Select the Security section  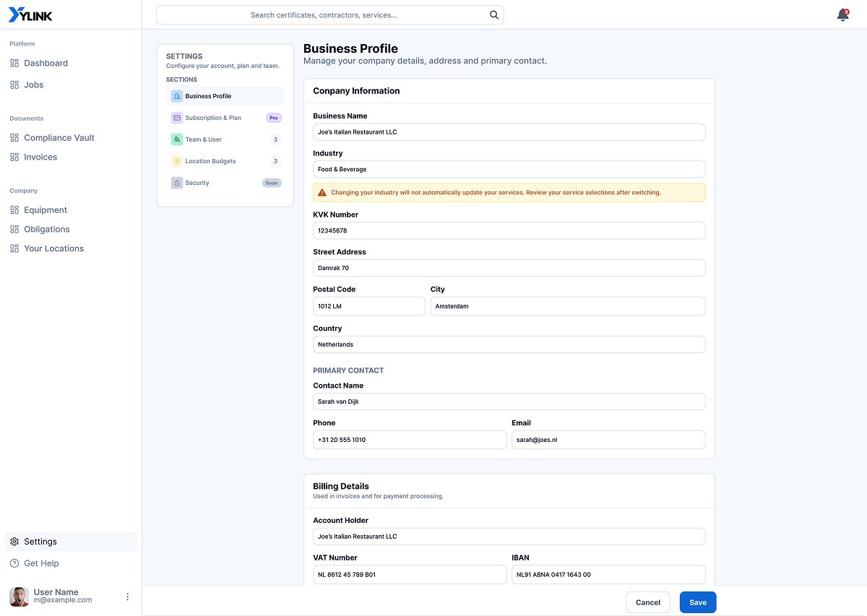(225, 183)
